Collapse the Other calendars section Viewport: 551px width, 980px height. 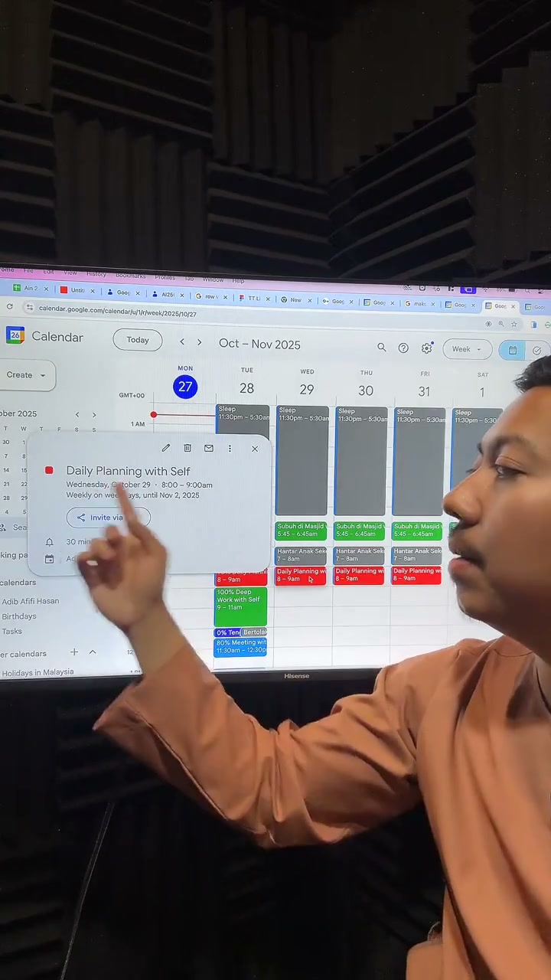coord(93,652)
